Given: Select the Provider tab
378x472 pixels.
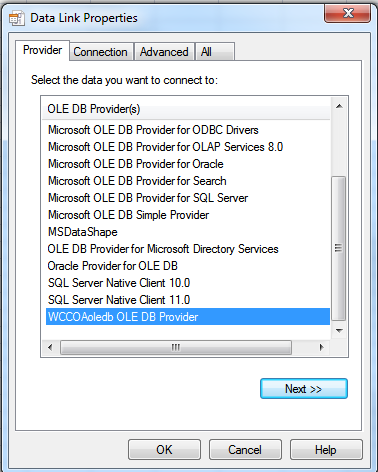Looking at the screenshot, I should (x=42, y=50).
